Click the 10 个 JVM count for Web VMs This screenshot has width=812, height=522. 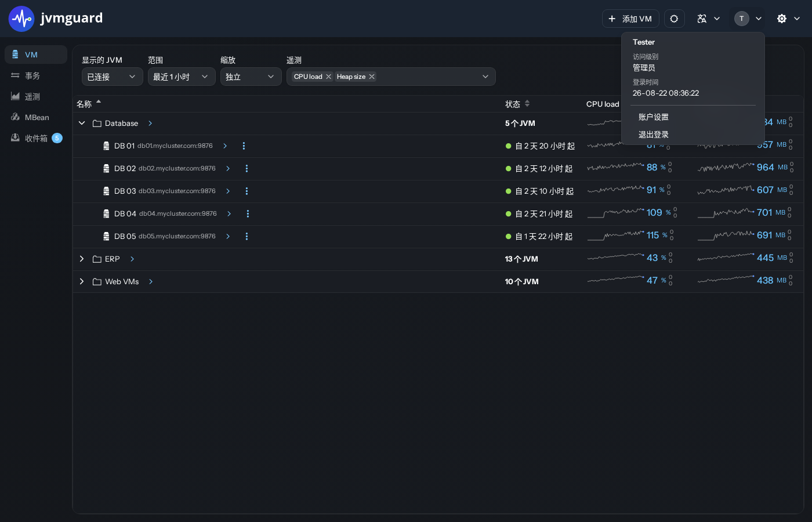[x=521, y=282]
